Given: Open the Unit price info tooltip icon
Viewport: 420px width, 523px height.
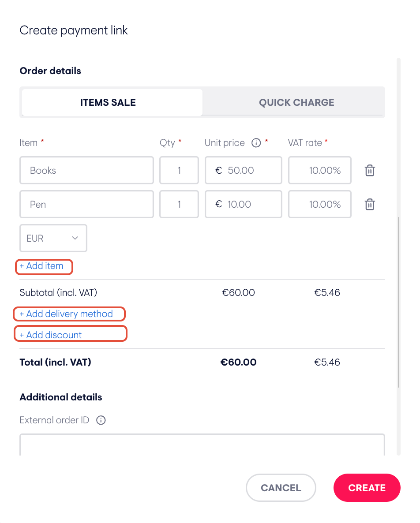Looking at the screenshot, I should 256,143.
